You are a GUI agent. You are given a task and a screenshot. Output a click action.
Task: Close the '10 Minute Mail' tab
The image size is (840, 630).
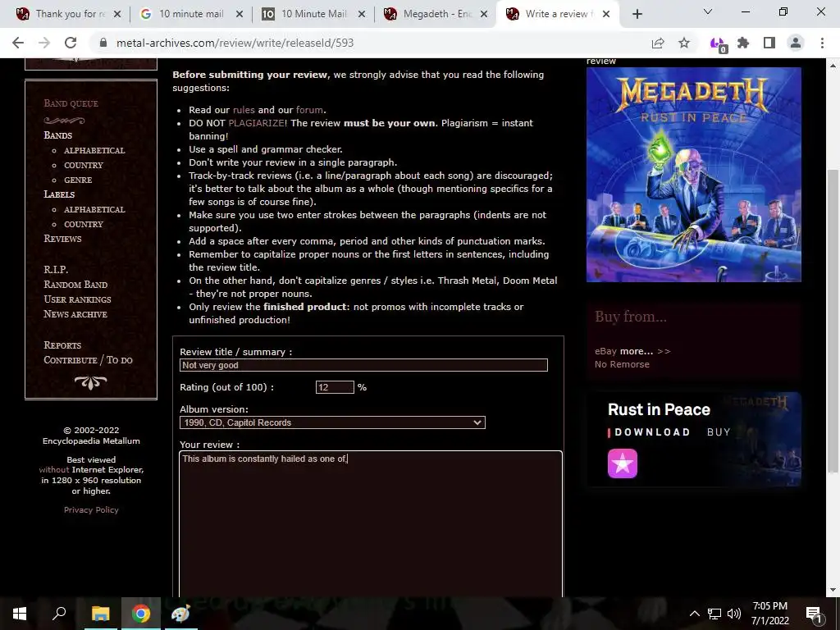click(x=362, y=14)
